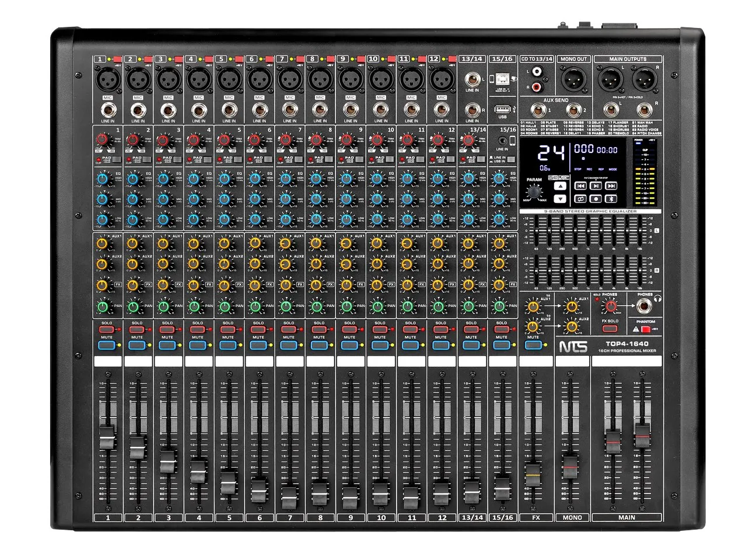Mute channel 1 with its blue button
Viewport: 756px width, 560px height.
pos(107,345)
